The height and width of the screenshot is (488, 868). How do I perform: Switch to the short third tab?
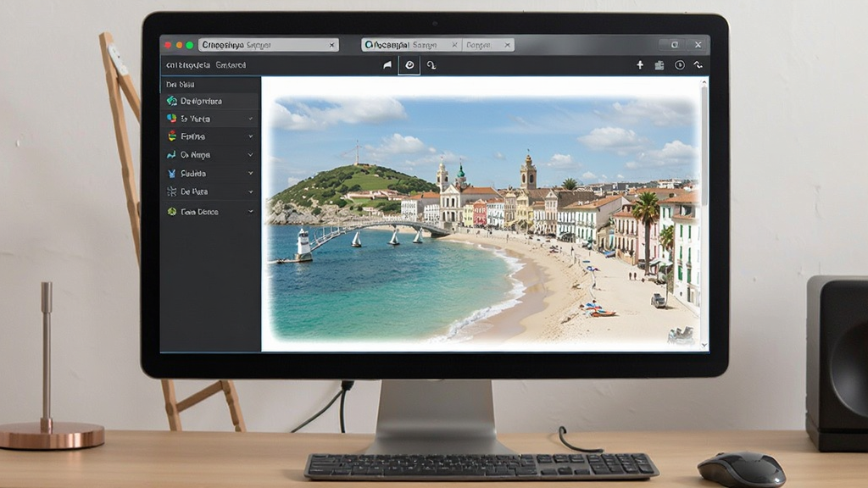coord(488,45)
